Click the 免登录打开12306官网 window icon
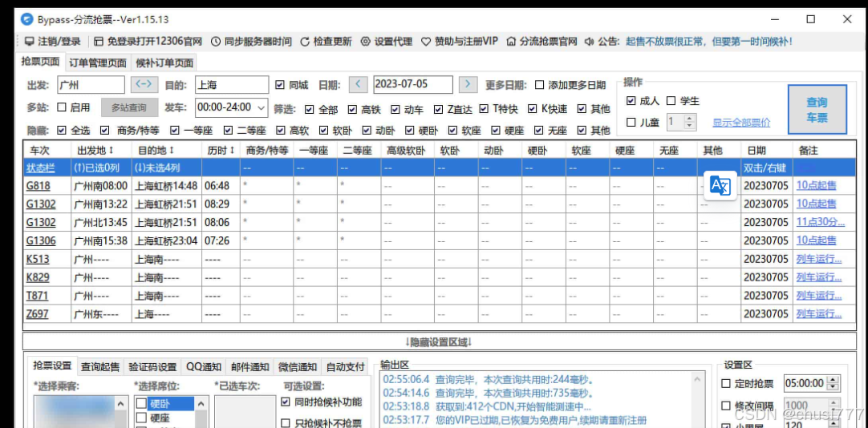The image size is (868, 428). 99,42
